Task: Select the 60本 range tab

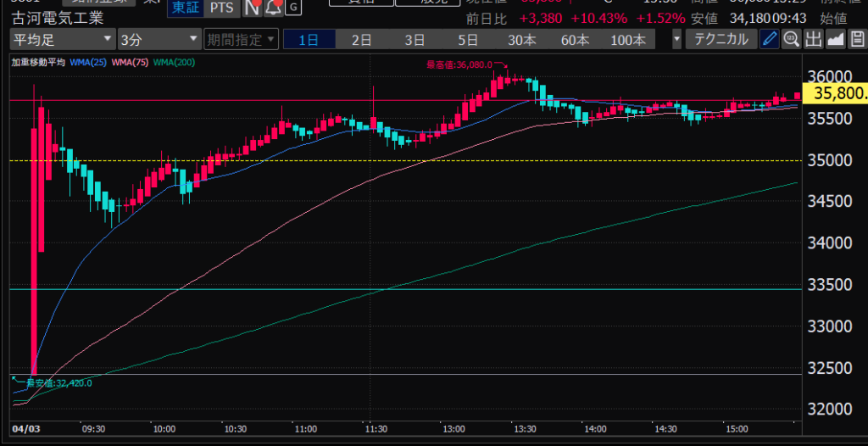Action: pyautogui.click(x=574, y=39)
